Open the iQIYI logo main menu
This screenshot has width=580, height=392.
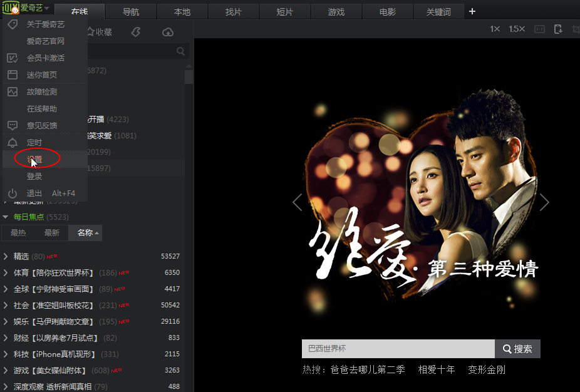coord(26,8)
